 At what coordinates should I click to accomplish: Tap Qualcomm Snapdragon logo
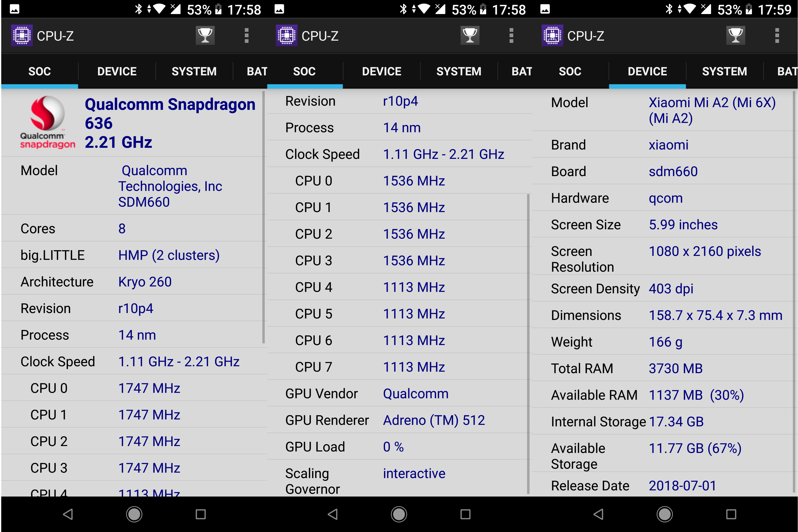click(48, 122)
